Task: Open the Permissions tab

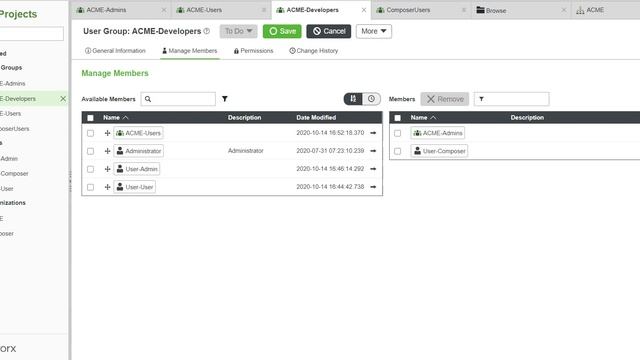Action: 253,51
